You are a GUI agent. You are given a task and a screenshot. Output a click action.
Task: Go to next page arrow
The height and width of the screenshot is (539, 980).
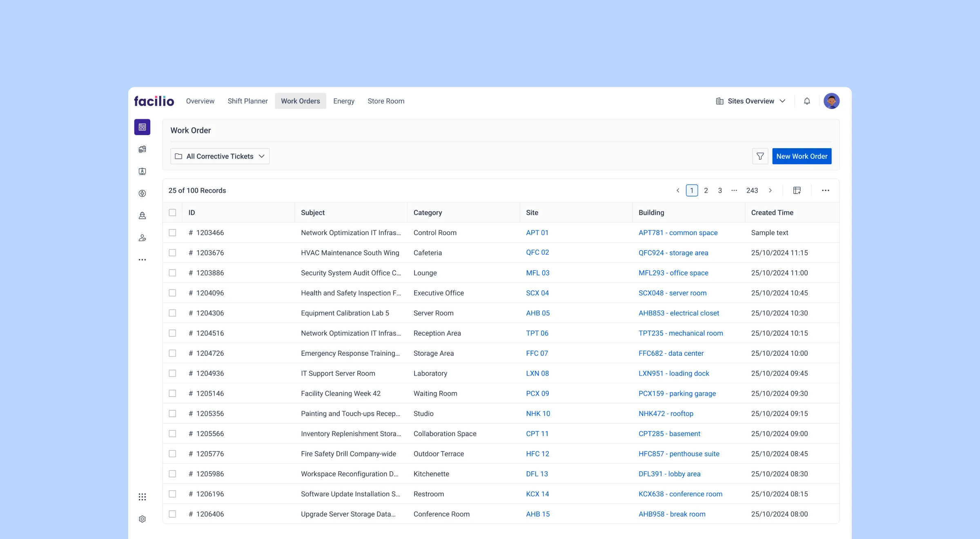pos(770,190)
